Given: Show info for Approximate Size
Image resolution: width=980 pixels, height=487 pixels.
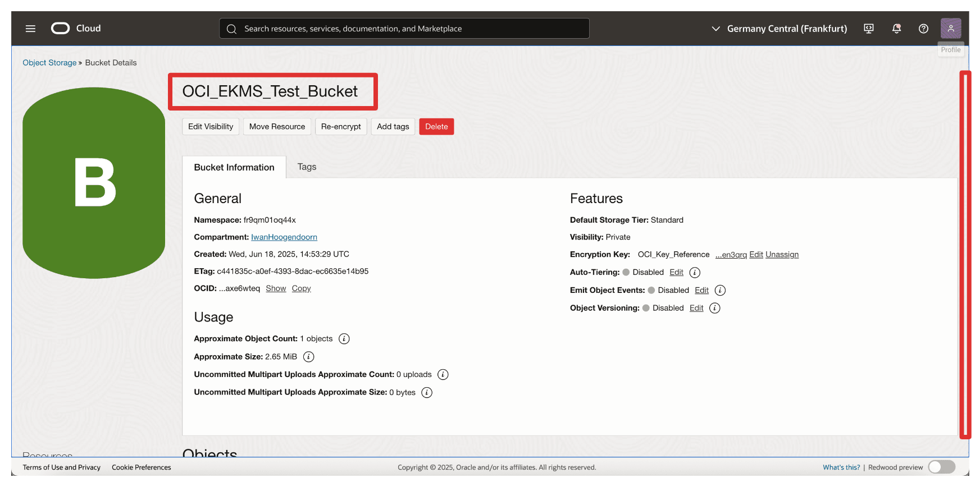Looking at the screenshot, I should tap(309, 357).
